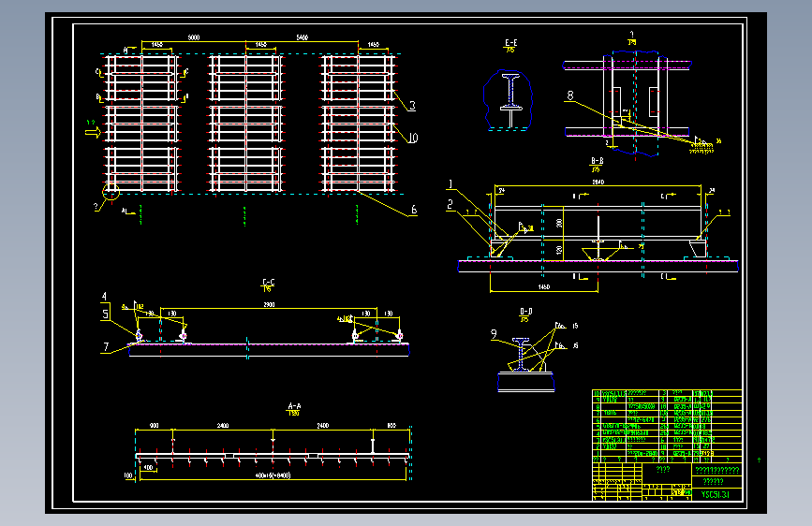Click part callout number 6

(414, 210)
